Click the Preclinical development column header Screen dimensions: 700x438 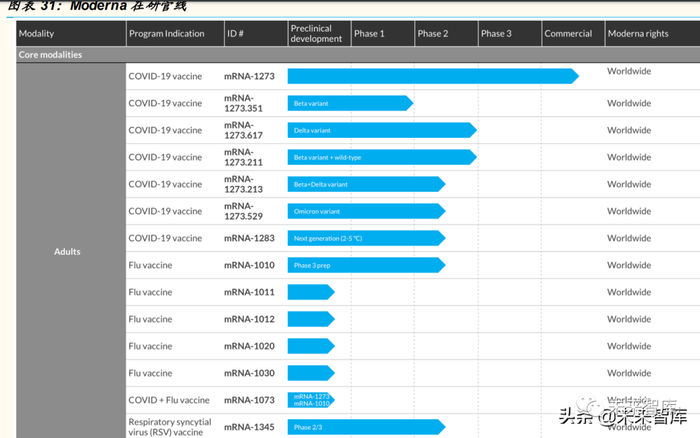point(319,33)
